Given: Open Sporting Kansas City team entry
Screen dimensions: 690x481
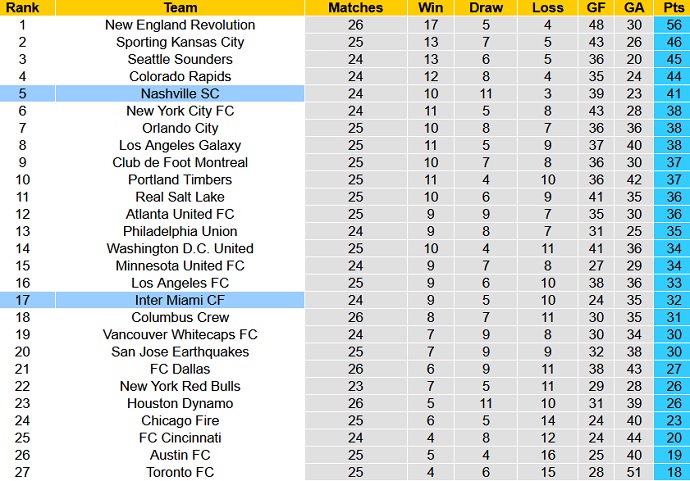Looking at the screenshot, I should (x=180, y=42).
